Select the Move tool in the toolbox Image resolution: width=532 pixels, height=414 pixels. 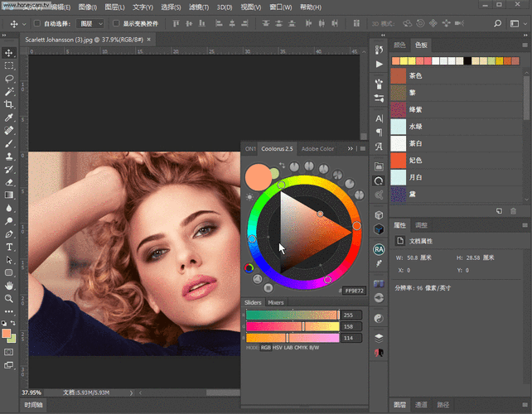tap(9, 52)
